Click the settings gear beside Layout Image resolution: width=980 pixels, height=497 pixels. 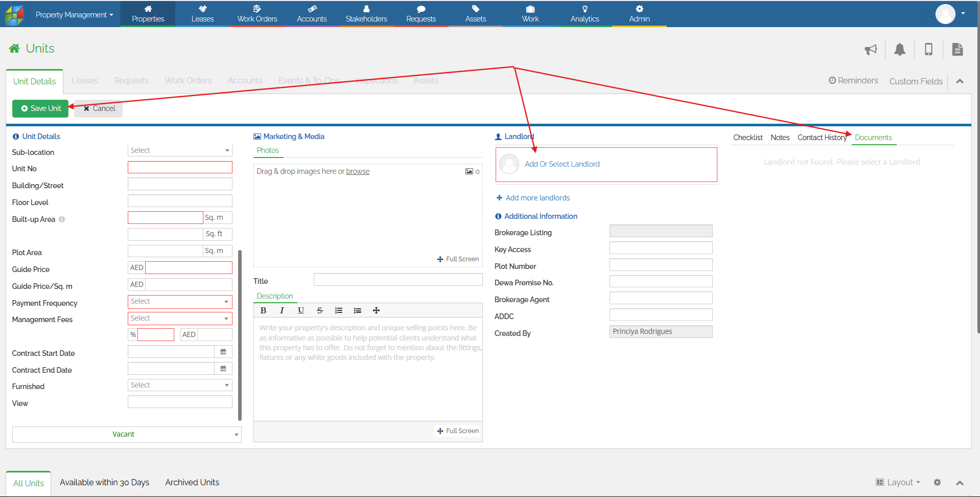[937, 482]
